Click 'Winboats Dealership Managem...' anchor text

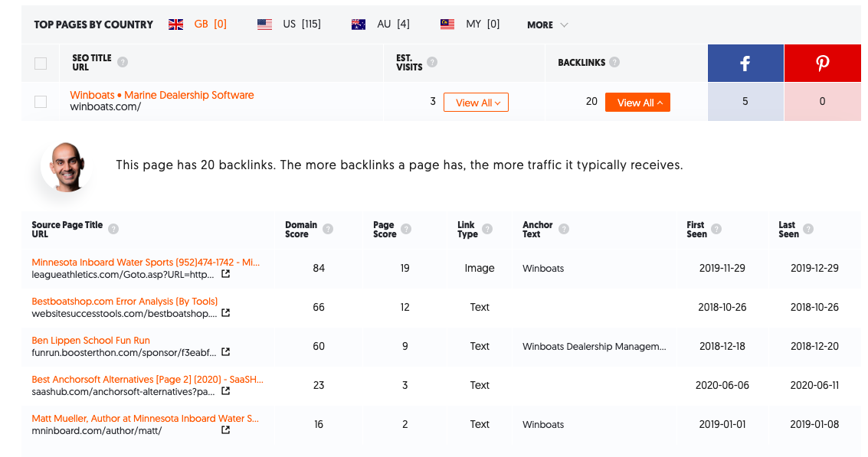pos(594,346)
